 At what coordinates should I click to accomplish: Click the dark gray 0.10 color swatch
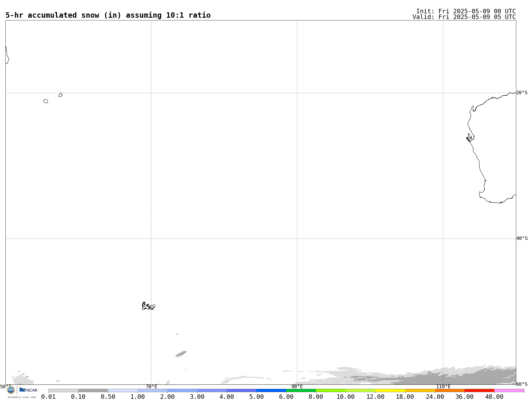[x=93, y=391]
